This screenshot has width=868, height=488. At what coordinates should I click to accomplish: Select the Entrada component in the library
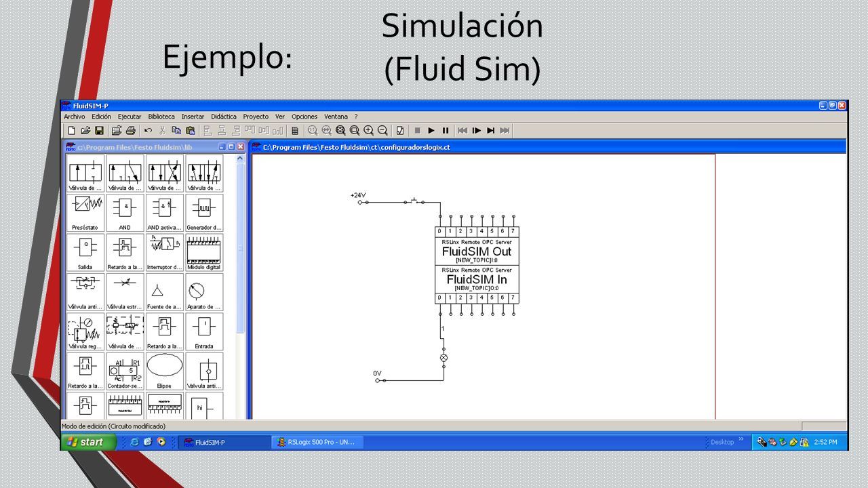[204, 331]
